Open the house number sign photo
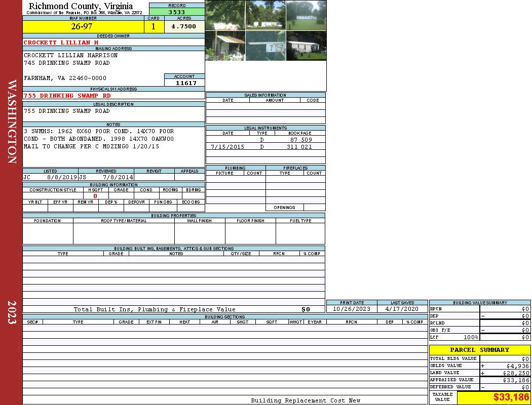Viewport: 532px width, 405px height. click(265, 46)
